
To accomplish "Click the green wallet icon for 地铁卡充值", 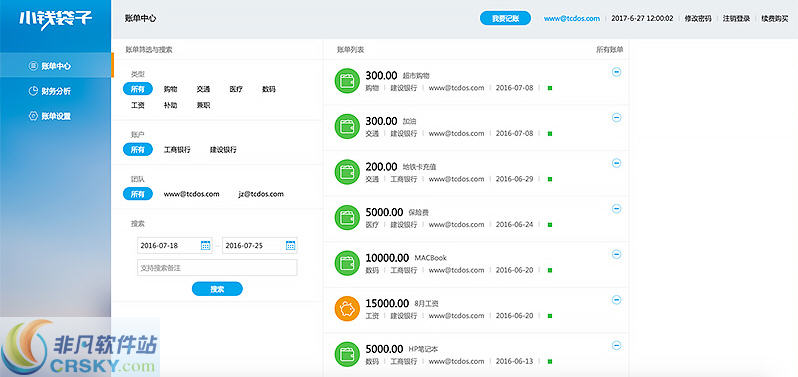I will 347,172.
